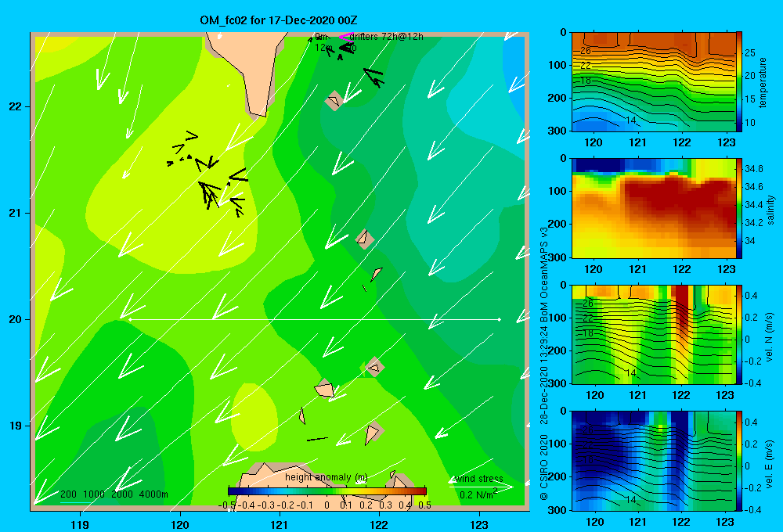The image size is (783, 532).
Task: Click the left endpoint of the transect line
Action: tap(130, 319)
